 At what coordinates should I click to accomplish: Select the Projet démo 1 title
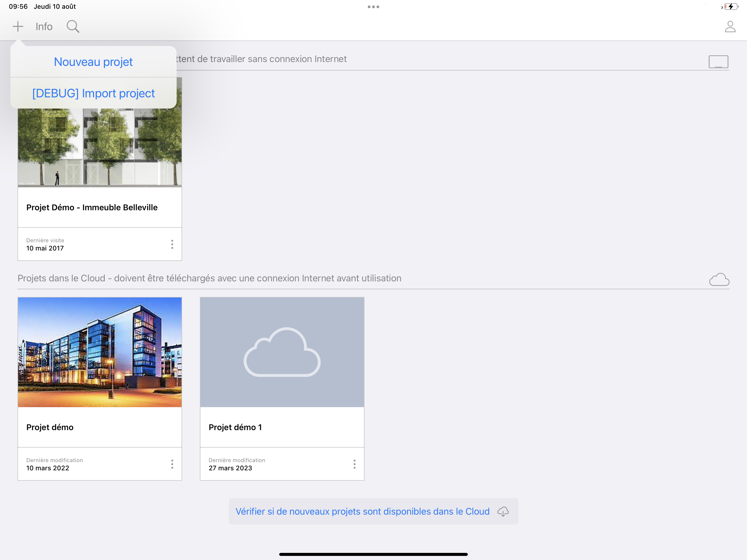[x=235, y=427]
